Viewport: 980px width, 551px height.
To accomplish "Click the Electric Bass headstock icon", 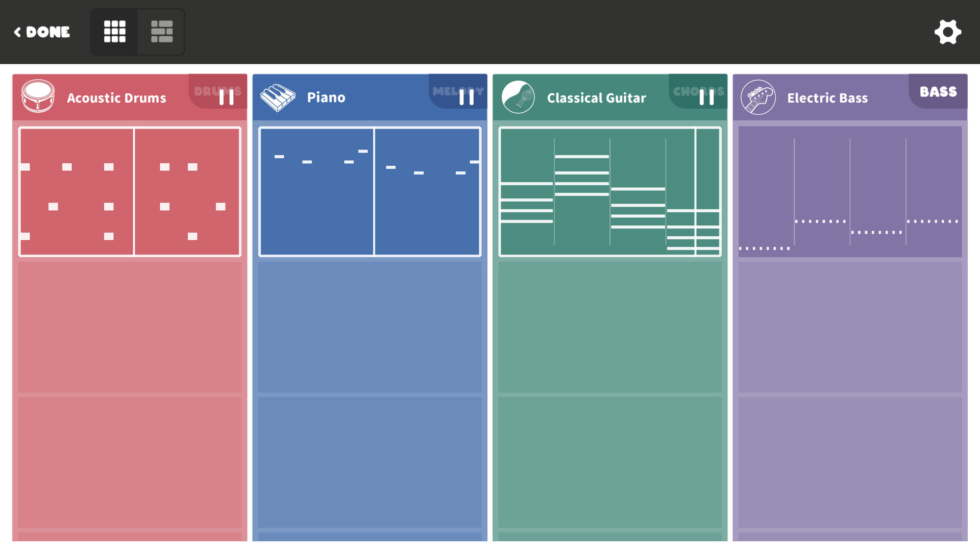I will 758,97.
